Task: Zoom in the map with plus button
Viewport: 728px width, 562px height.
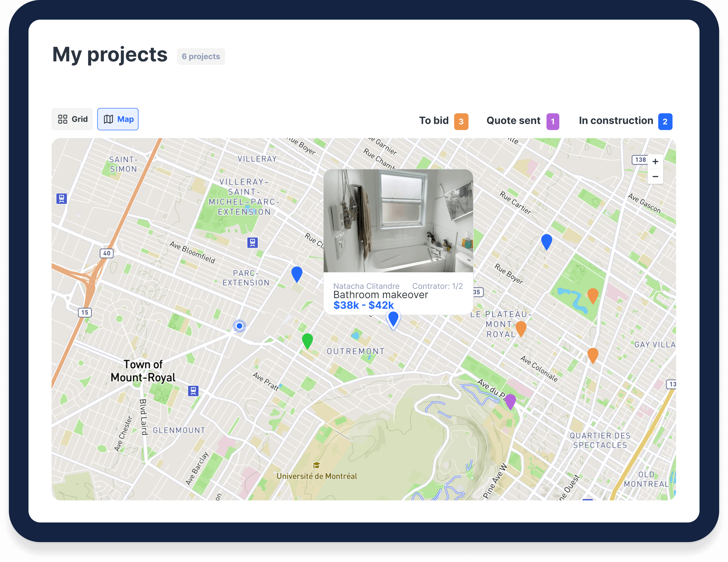Action: point(655,162)
